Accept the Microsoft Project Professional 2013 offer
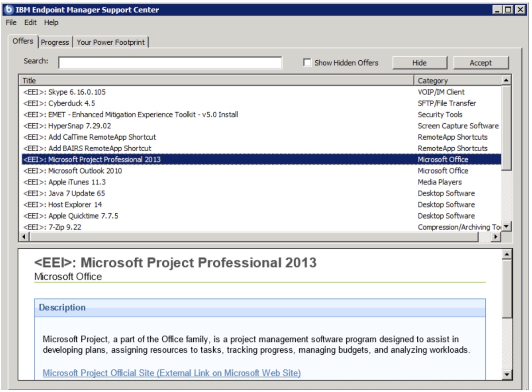532x392 pixels. [481, 63]
